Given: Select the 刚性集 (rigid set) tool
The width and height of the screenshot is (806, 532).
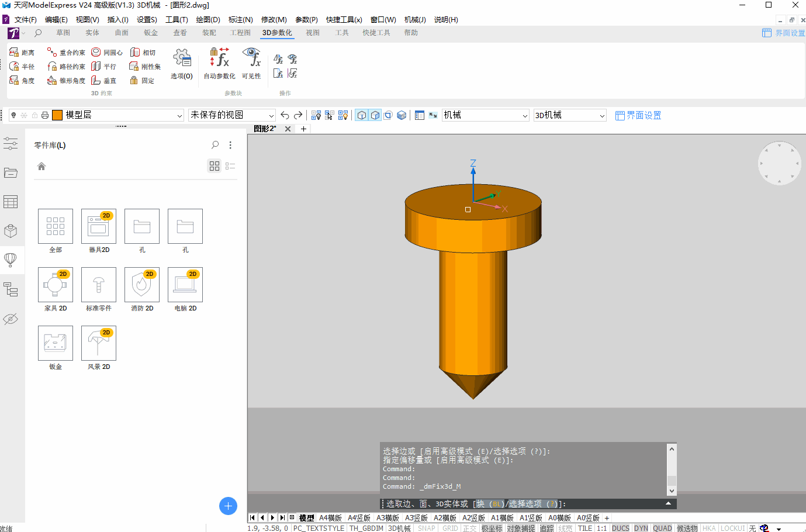Looking at the screenshot, I should point(145,67).
